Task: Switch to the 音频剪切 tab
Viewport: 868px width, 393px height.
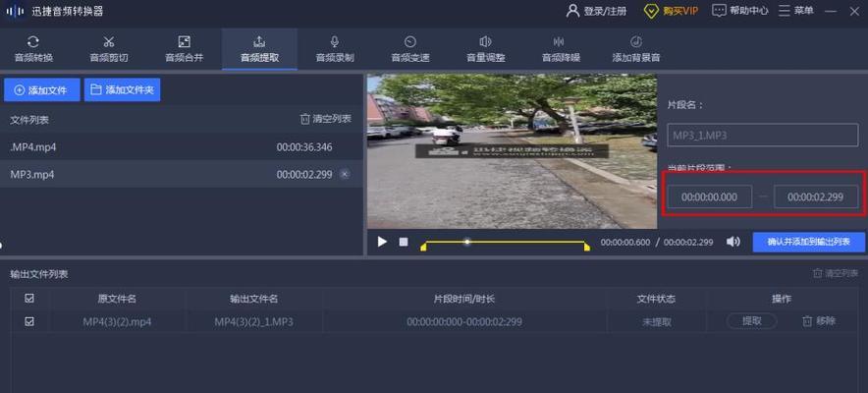Action: 108,49
